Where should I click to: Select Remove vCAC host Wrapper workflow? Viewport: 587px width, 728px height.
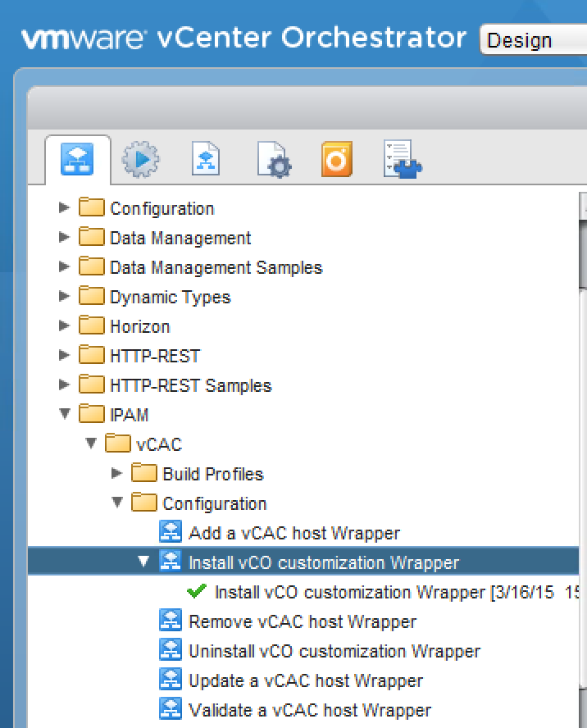point(303,621)
